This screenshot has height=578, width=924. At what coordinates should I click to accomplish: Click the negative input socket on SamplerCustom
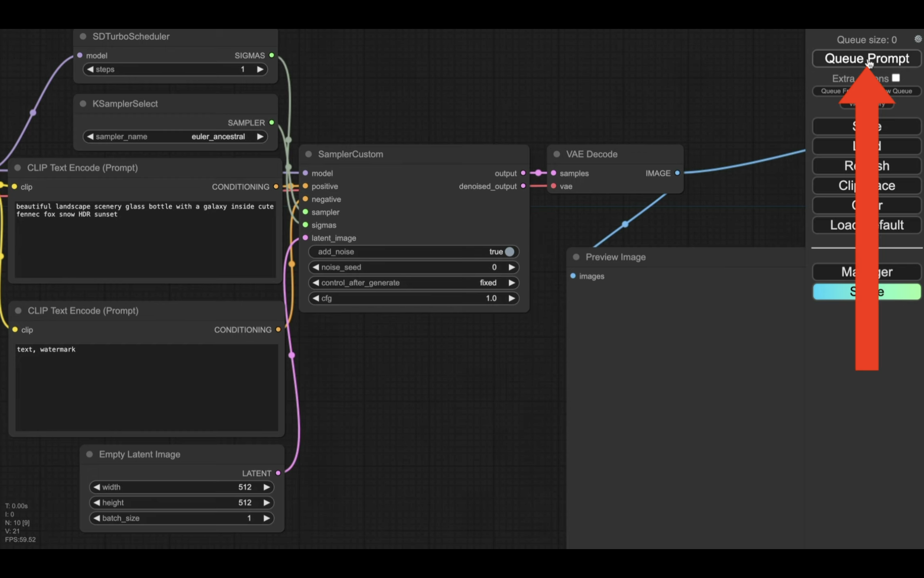305,199
